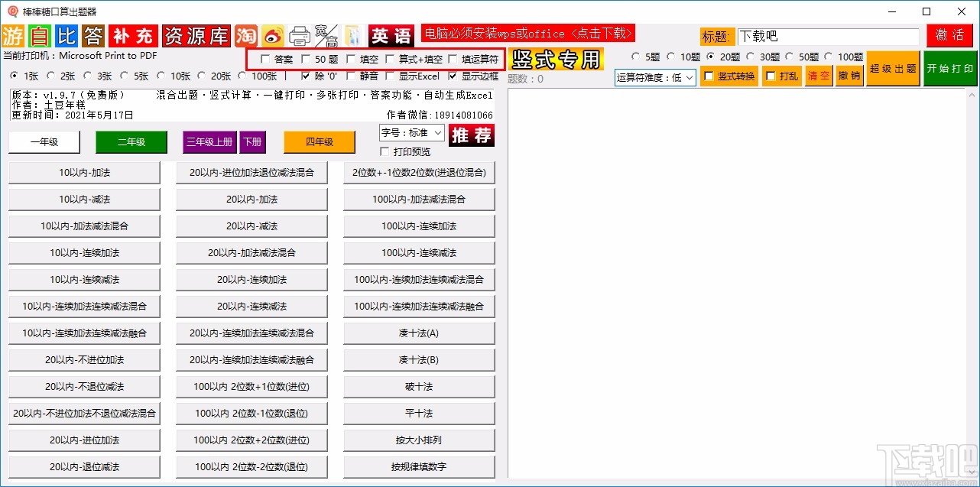Click the Weibo icon in the toolbar

[x=274, y=34]
